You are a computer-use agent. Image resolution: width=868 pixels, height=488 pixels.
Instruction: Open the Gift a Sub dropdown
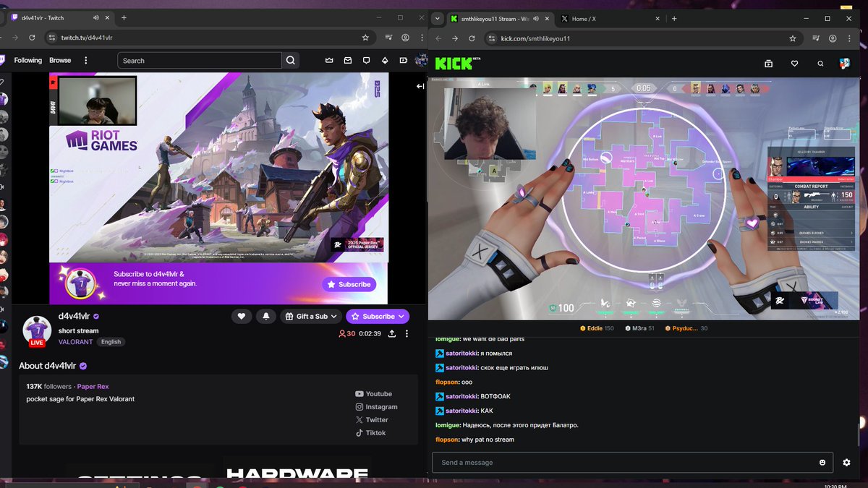311,316
